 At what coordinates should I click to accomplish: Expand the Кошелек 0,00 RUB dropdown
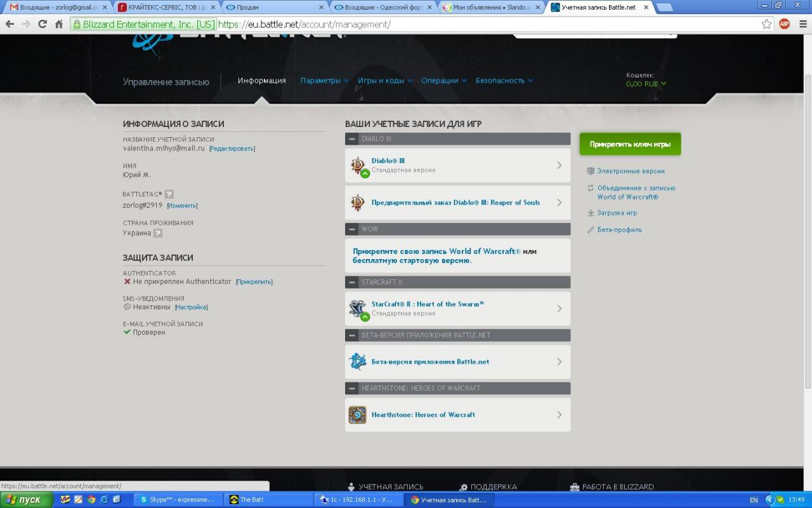point(646,84)
